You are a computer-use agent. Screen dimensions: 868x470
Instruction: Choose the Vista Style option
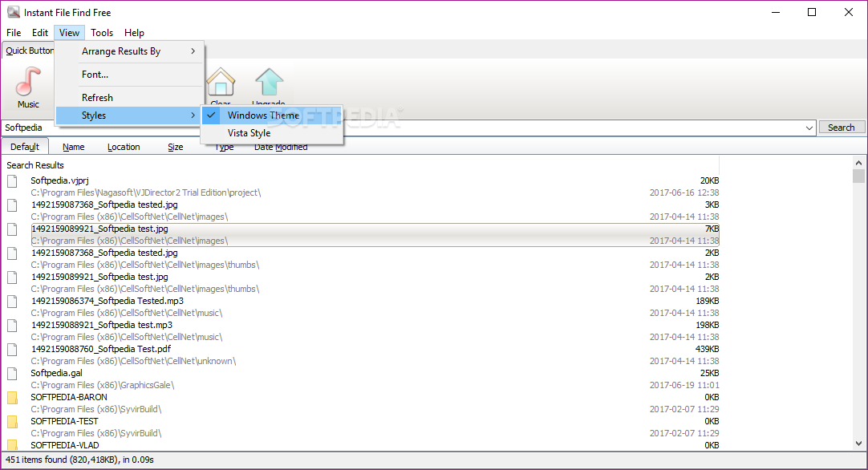[x=271, y=133]
